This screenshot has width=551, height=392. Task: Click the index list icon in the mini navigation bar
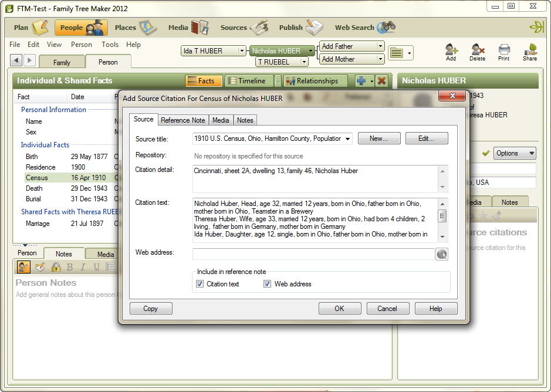[397, 53]
